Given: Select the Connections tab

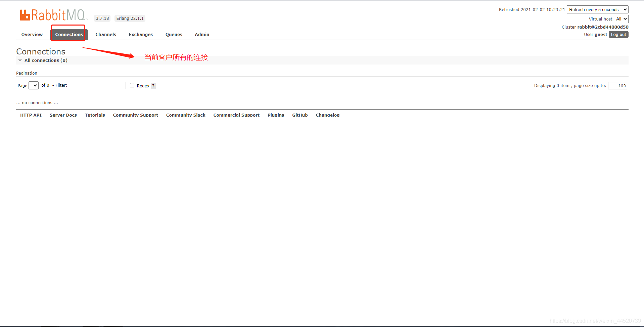Looking at the screenshot, I should tap(69, 34).
